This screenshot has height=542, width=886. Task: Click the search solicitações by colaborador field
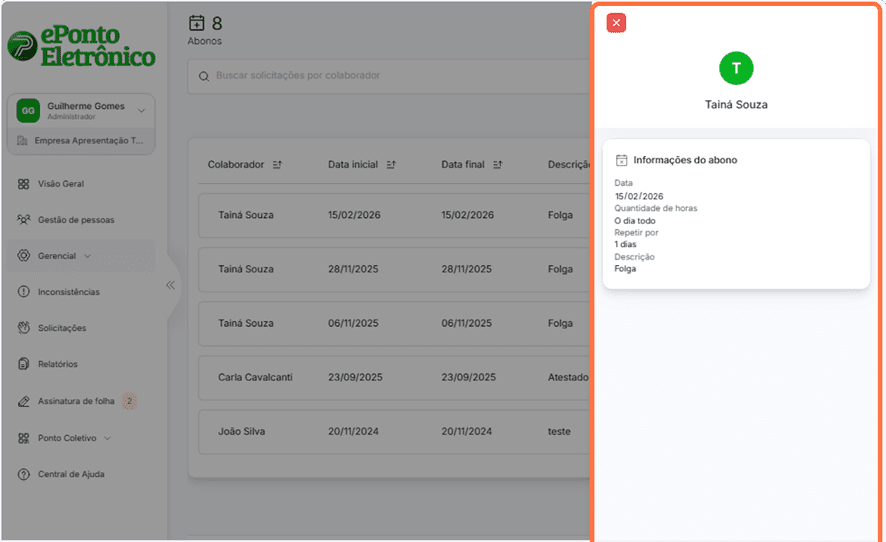pyautogui.click(x=390, y=76)
